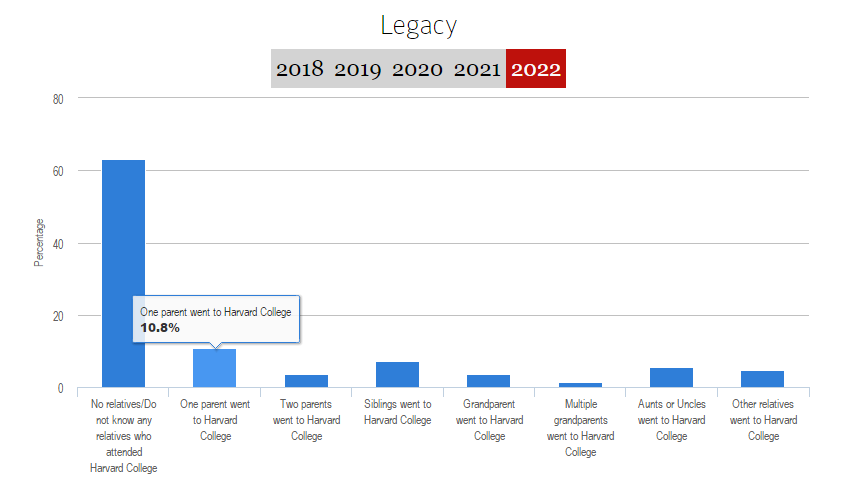Click the 'Aunts or Uncles' axis label
The image size is (846, 484).
click(671, 420)
